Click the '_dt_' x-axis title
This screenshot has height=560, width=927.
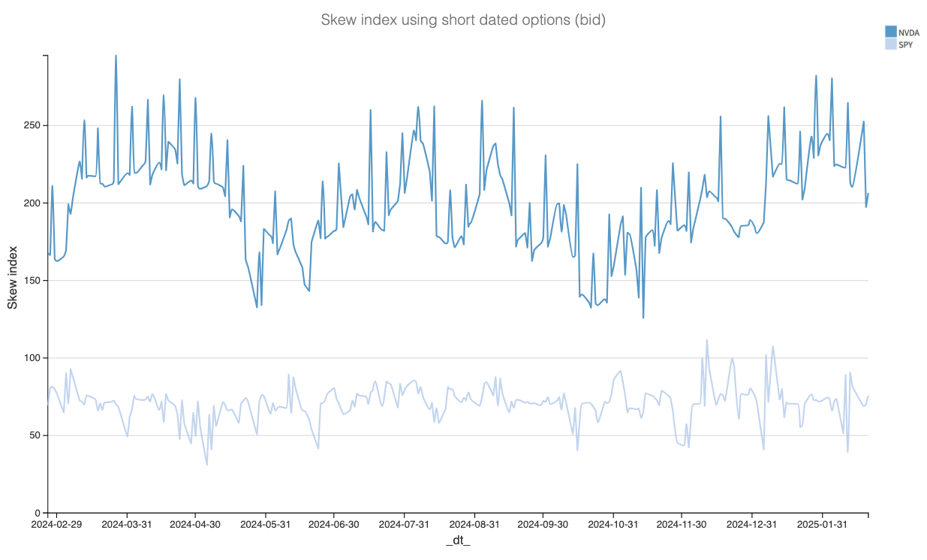point(458,541)
